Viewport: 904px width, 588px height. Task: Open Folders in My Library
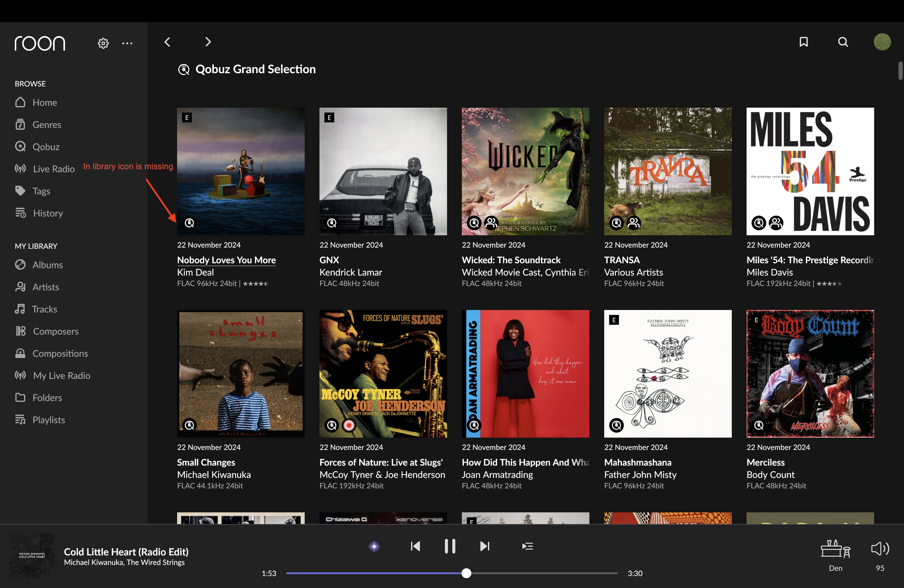click(38, 398)
